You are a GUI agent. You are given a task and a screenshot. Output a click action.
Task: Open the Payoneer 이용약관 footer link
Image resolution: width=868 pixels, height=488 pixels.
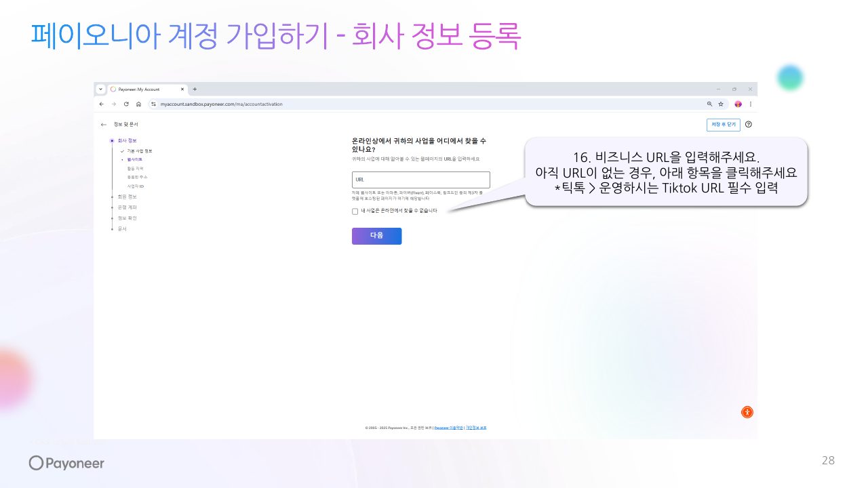[448, 428]
